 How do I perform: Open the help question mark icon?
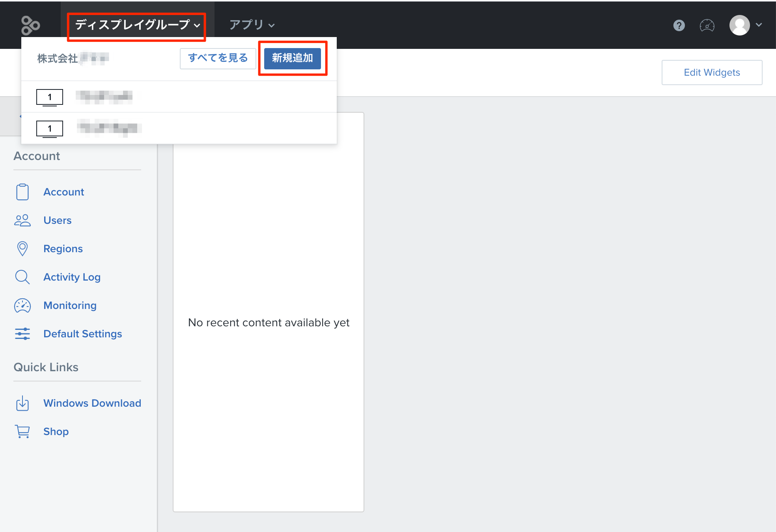679,26
